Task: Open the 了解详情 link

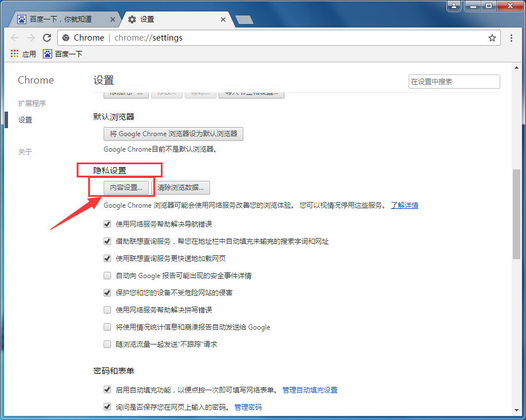Action: click(x=405, y=205)
